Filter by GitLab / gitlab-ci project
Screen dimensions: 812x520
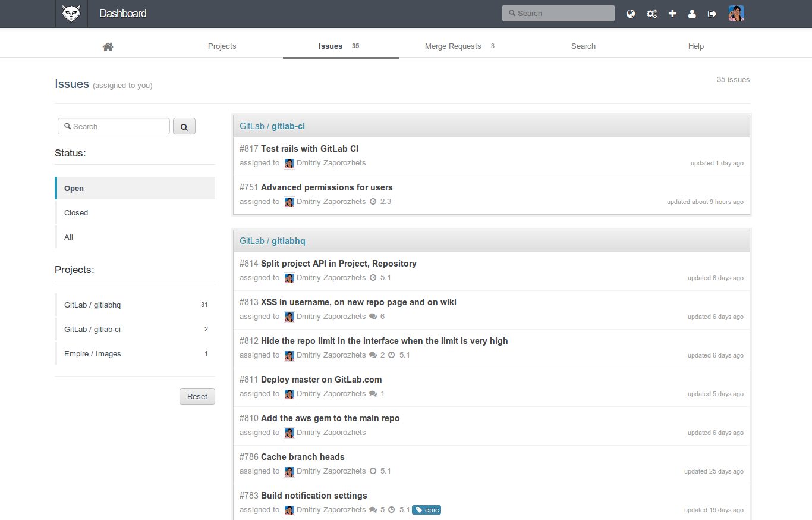(135, 329)
